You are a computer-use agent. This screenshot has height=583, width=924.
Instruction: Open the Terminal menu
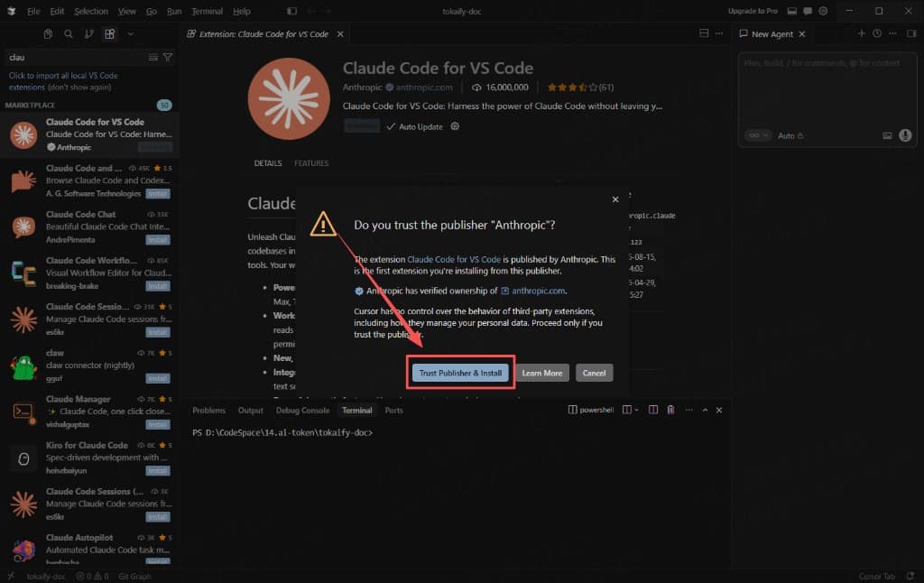(x=207, y=11)
